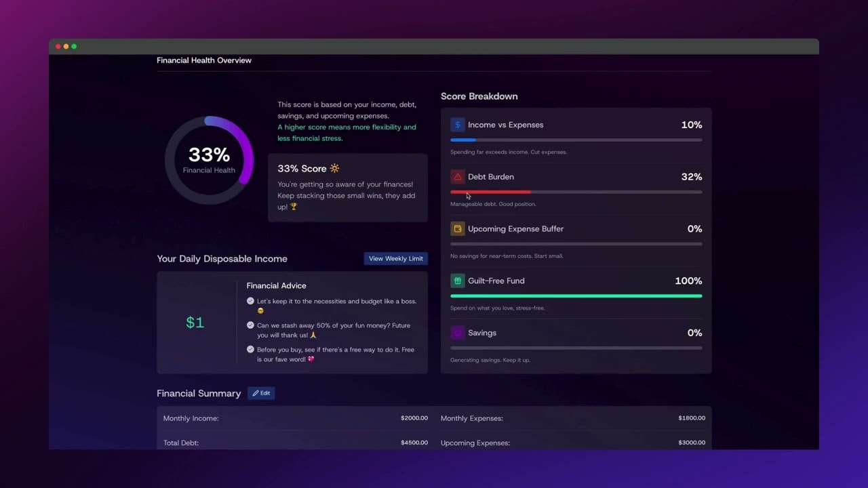Click the green higher score explanation text
Viewport: 868px width, 488px height.
click(347, 133)
